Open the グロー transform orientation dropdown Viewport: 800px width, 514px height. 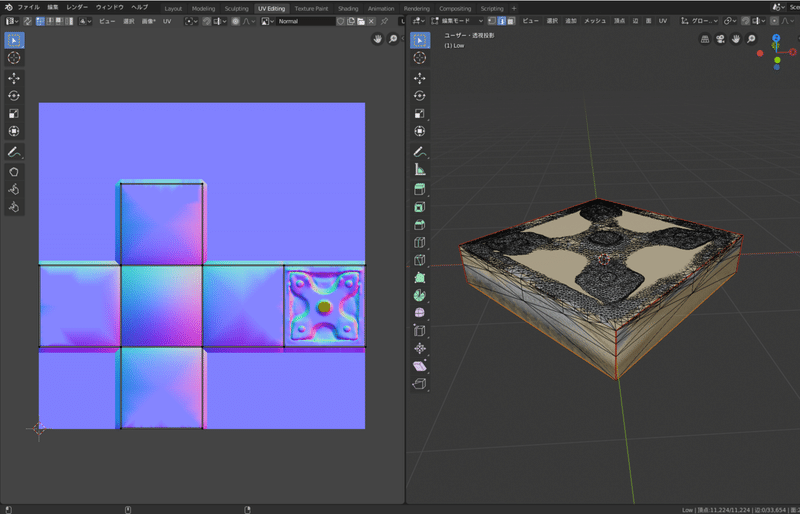tap(699, 21)
